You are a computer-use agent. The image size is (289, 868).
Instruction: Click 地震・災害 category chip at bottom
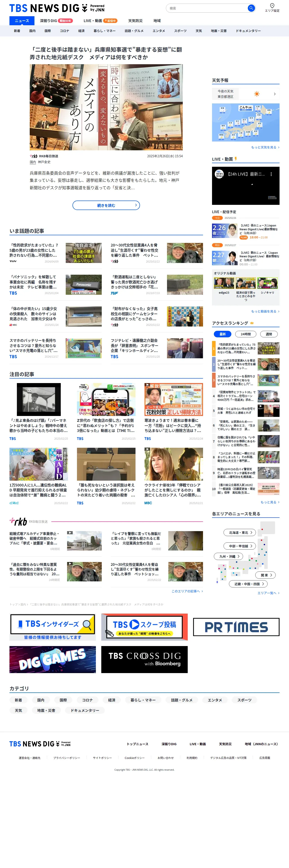tap(46, 710)
